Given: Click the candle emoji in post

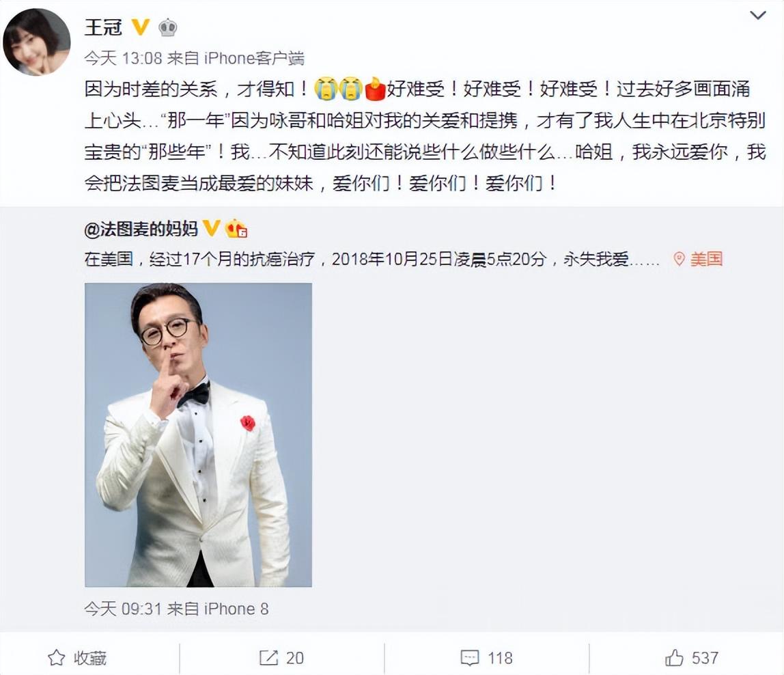Looking at the screenshot, I should click(x=375, y=89).
